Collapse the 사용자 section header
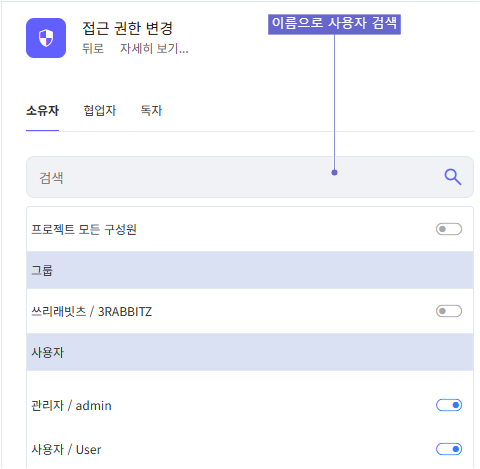Screen dimensions: 480x469 pyautogui.click(x=250, y=352)
